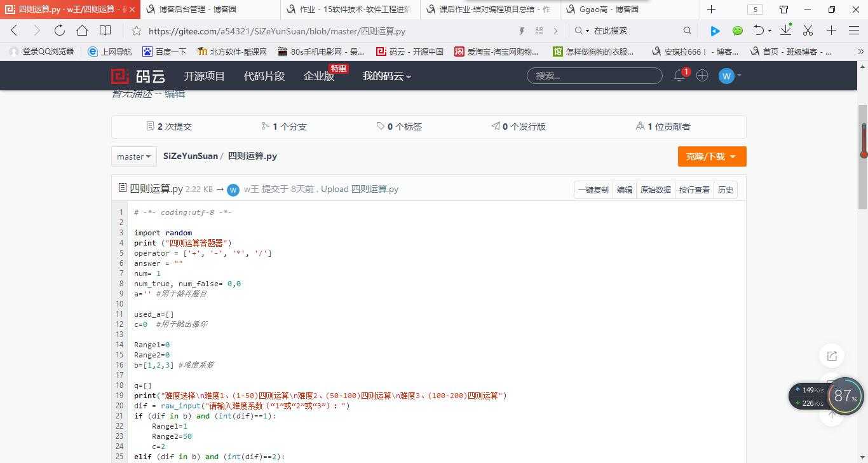The width and height of the screenshot is (868, 463).
Task: Click the page vertical scrollbar thumb
Action: [x=863, y=157]
